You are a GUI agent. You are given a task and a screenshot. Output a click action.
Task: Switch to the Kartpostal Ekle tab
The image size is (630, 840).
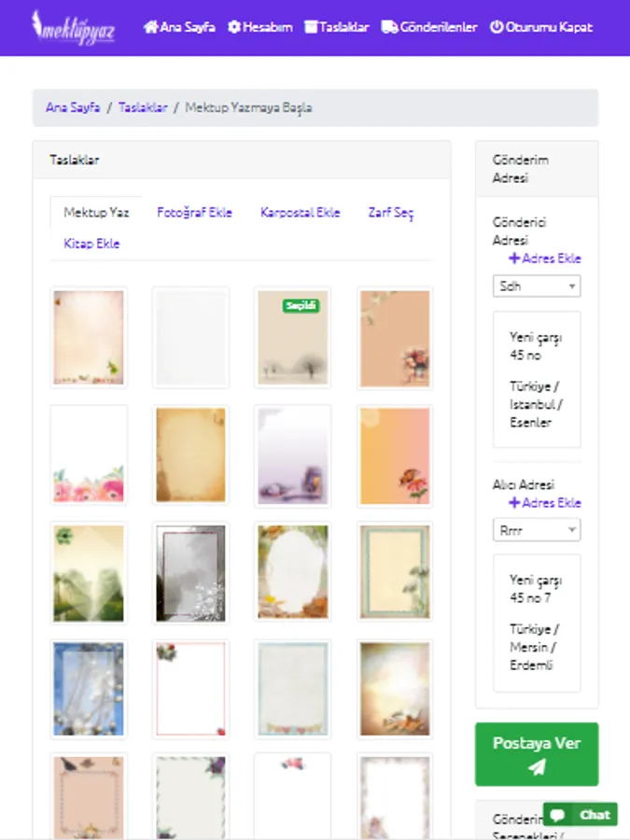click(300, 213)
